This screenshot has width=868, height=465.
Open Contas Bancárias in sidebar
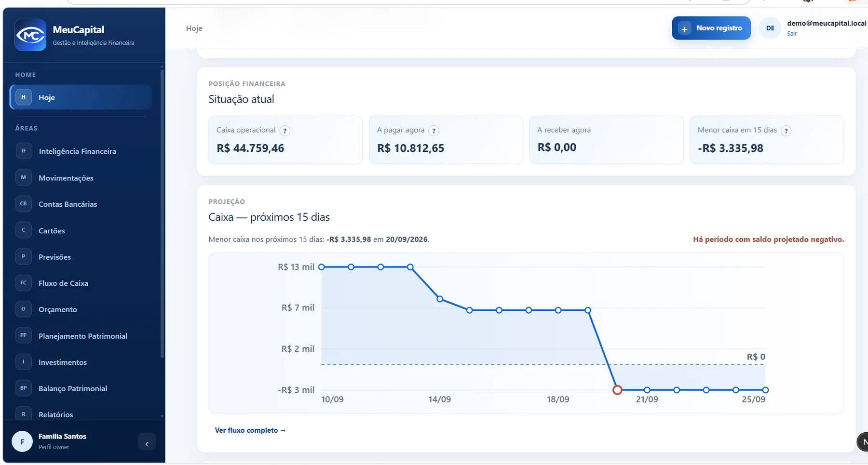[x=81, y=204]
